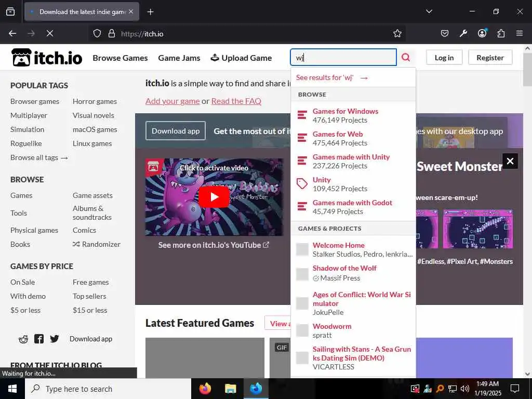Select Games made with Unity suggestion
Viewport: 532px width, 399px height.
click(353, 161)
